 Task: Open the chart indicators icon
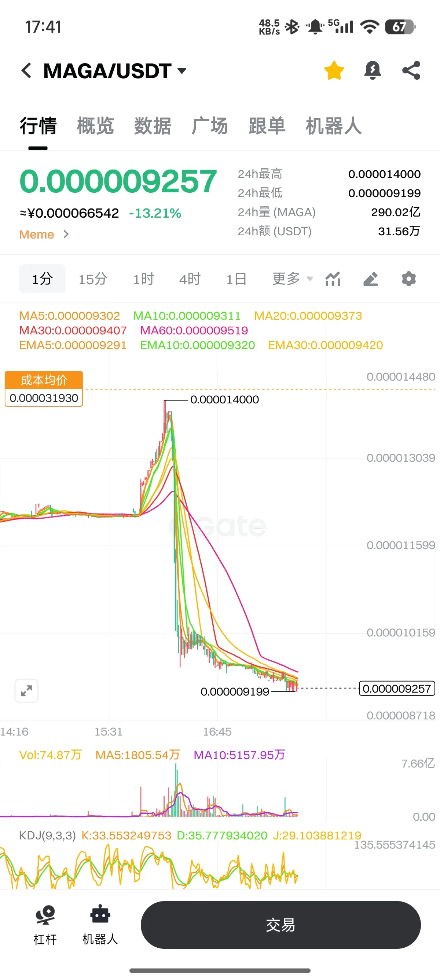pyautogui.click(x=333, y=279)
